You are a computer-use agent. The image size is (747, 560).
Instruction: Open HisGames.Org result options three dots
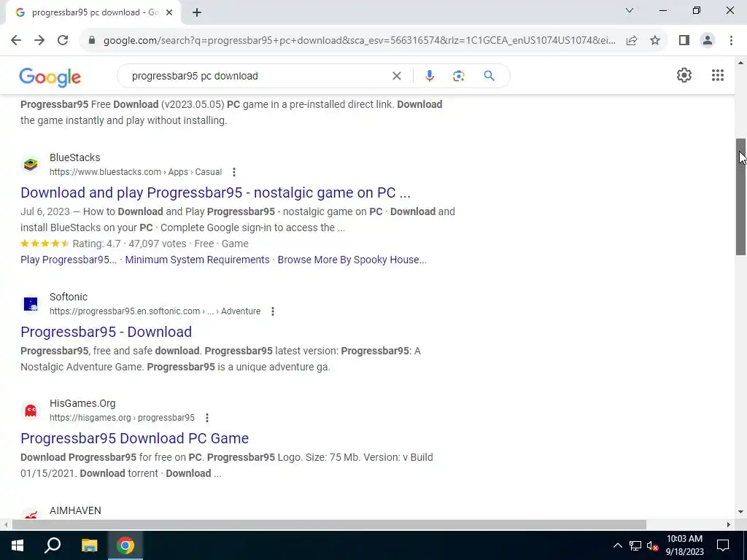pos(206,418)
